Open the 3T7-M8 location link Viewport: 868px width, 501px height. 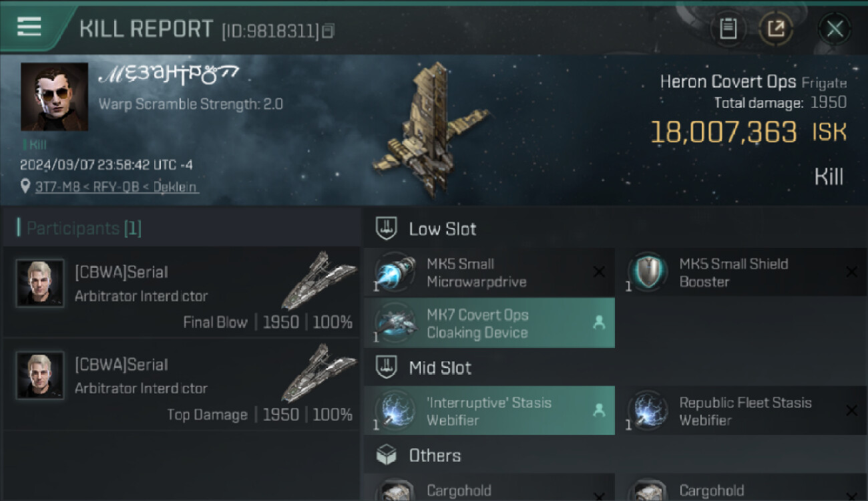pos(117,187)
